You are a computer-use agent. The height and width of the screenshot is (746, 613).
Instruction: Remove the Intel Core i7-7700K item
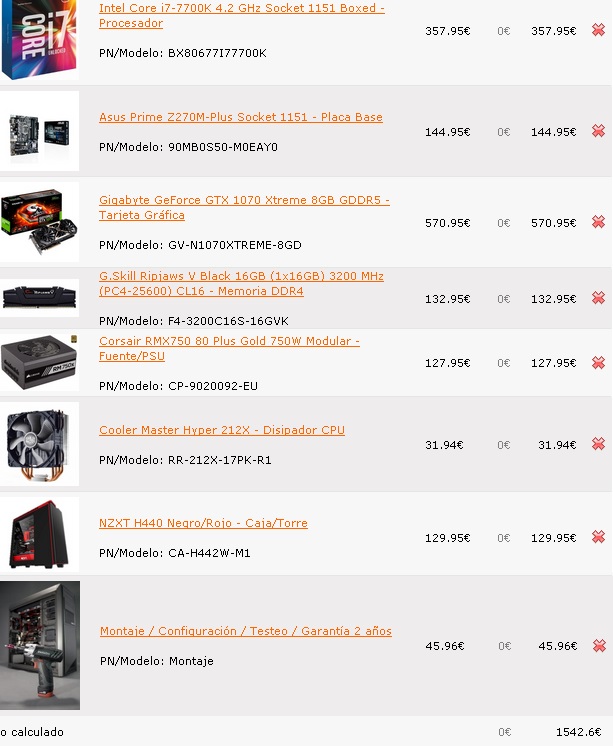pos(598,30)
